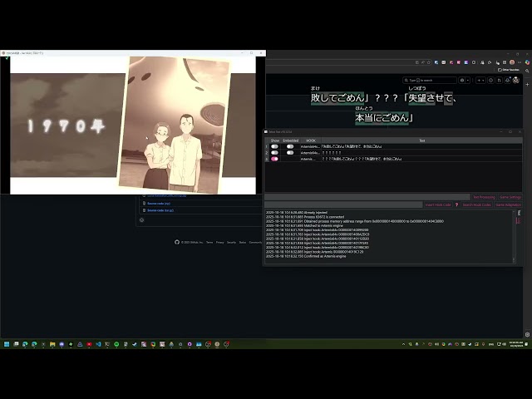Click the Show column header
Screen dimensions: 532x399
[x=275, y=140]
